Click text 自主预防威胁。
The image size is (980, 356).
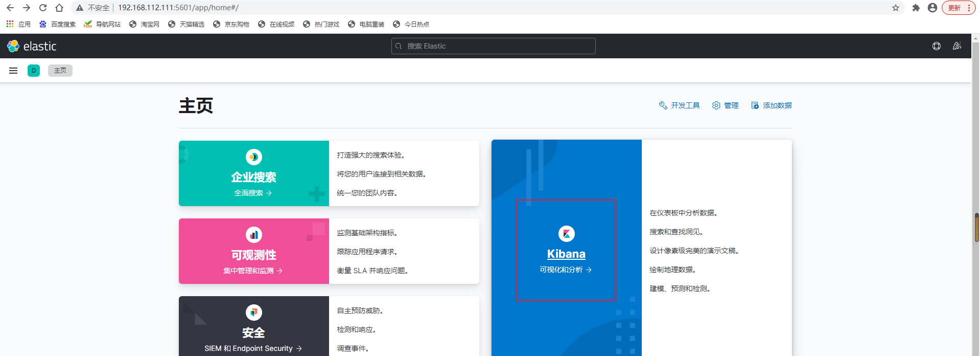[361, 311]
